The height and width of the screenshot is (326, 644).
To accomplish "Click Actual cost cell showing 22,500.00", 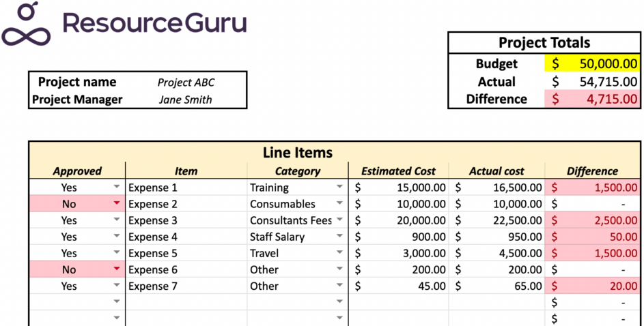I will [x=496, y=220].
